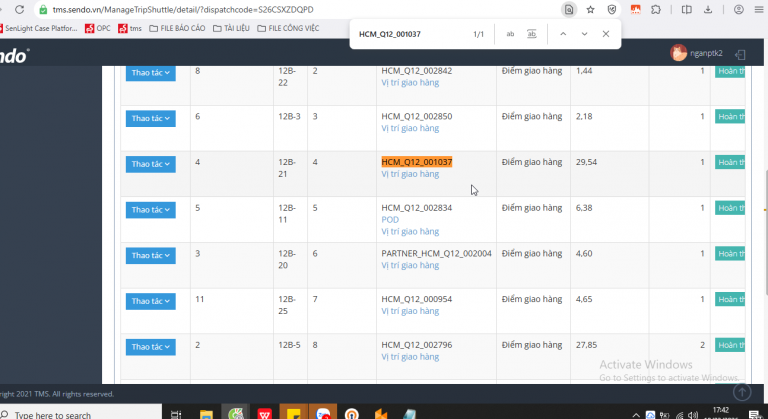Open the FILE BÁO CÁO bookmark folder

tap(177, 28)
